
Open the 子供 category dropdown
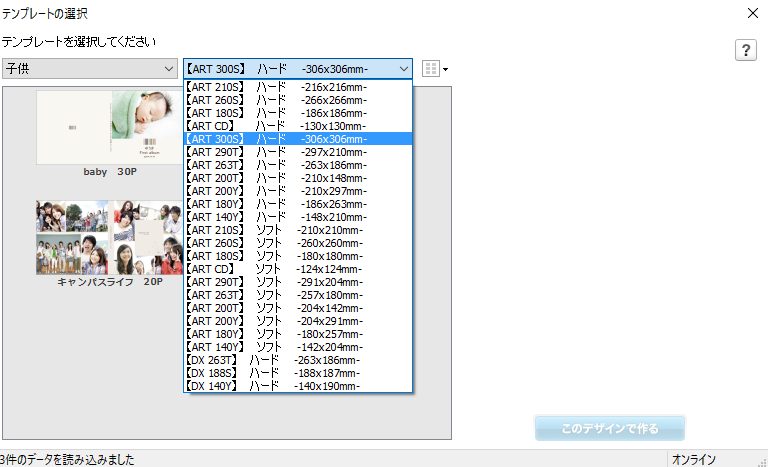pos(90,69)
